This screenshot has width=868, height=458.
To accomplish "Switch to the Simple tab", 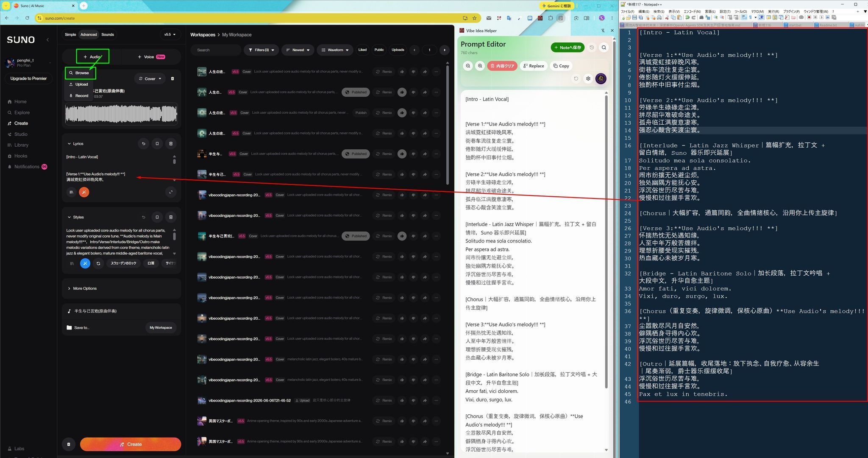I will coord(70,35).
